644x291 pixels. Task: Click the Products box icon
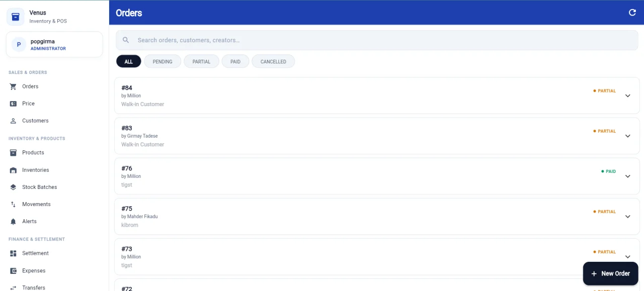pyautogui.click(x=13, y=153)
